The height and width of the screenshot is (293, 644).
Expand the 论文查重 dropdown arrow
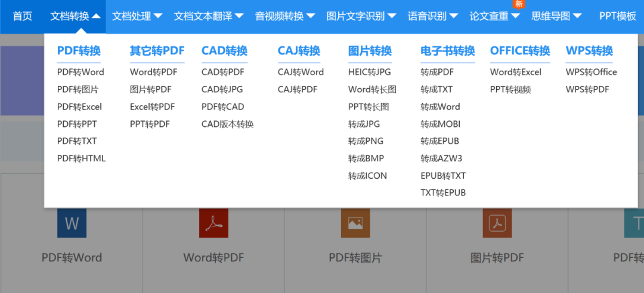tap(515, 17)
